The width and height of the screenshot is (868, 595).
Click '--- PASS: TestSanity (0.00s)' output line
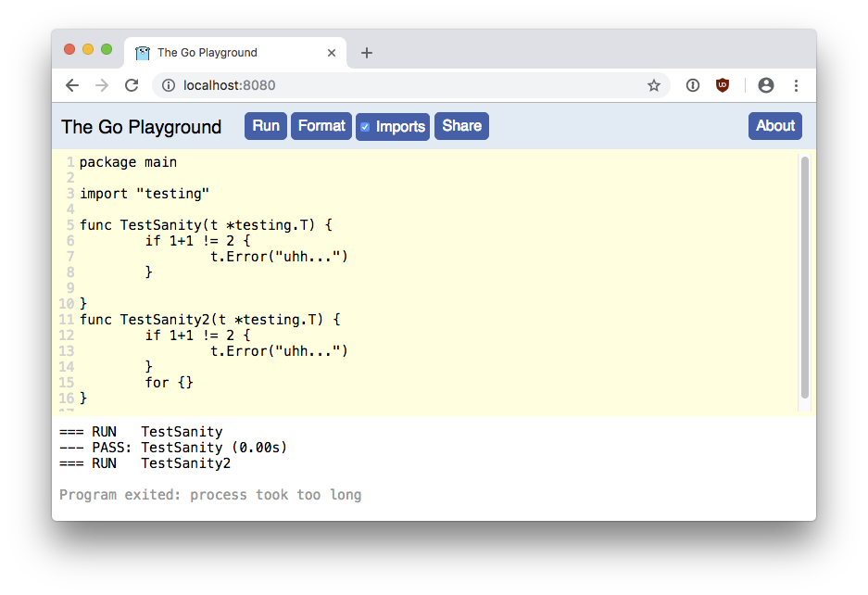(x=173, y=448)
